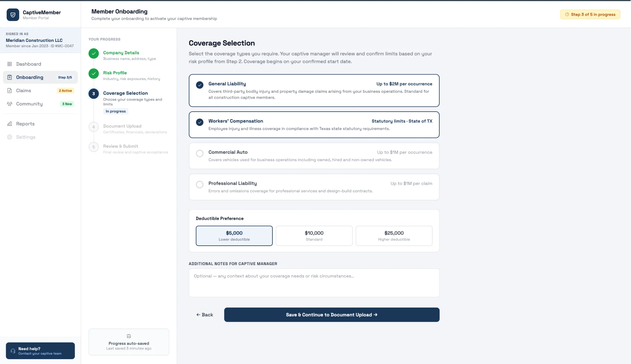This screenshot has height=364, width=631.
Task: Click the Step 3 of 5 in progress badge
Action: pyautogui.click(x=590, y=14)
